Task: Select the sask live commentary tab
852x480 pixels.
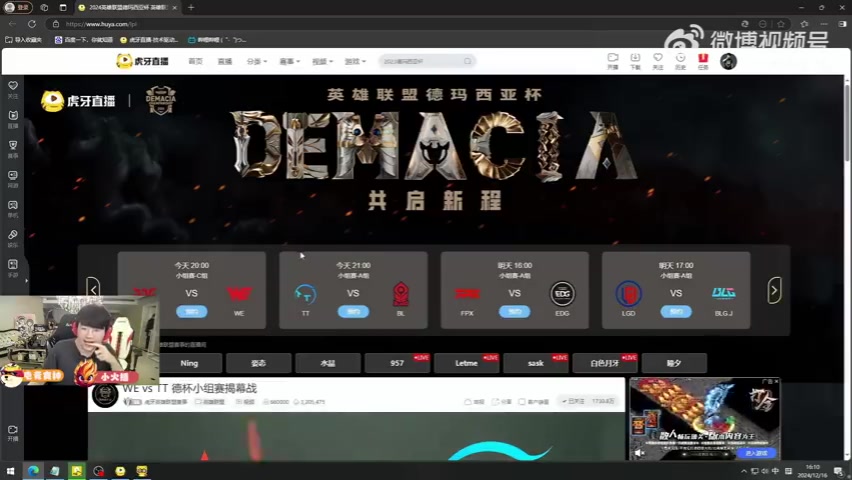Action: (536, 363)
